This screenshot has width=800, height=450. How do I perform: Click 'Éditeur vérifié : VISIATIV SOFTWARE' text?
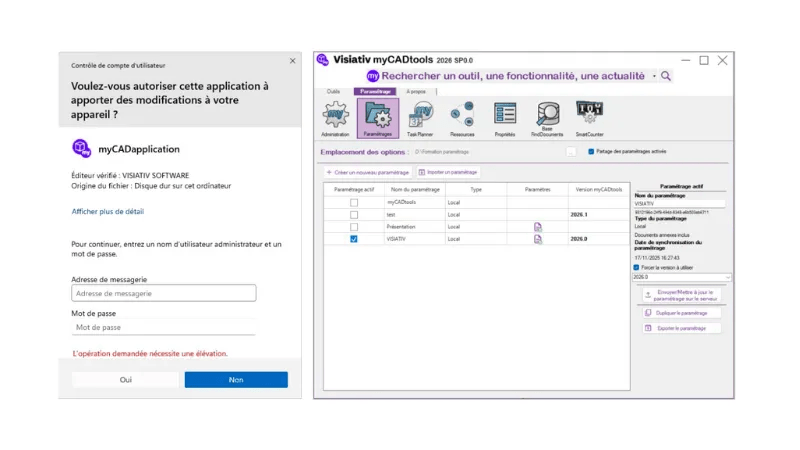[x=130, y=175]
